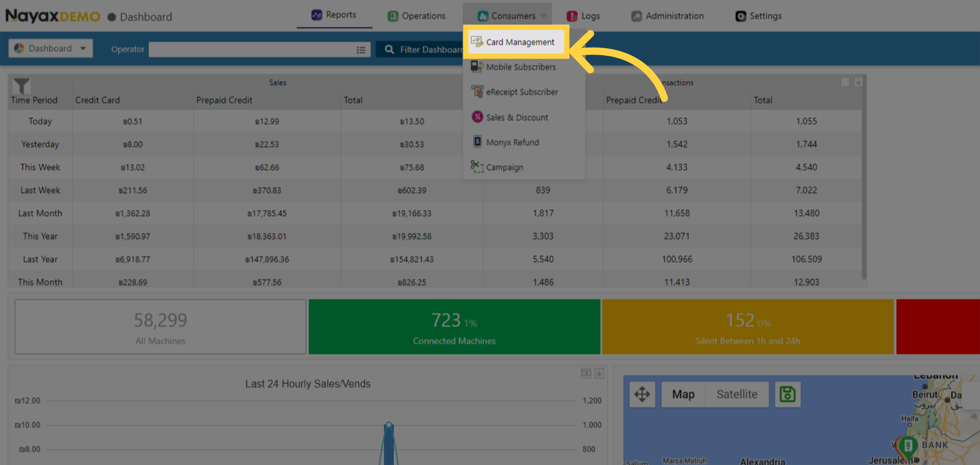The height and width of the screenshot is (465, 980).
Task: Click the Today row label
Action: (40, 121)
